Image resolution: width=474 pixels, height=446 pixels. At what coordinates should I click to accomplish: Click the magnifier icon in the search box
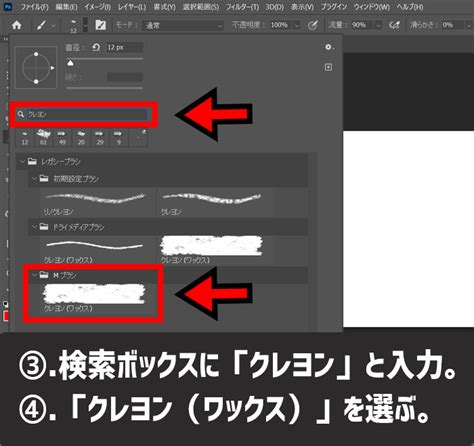coord(21,114)
